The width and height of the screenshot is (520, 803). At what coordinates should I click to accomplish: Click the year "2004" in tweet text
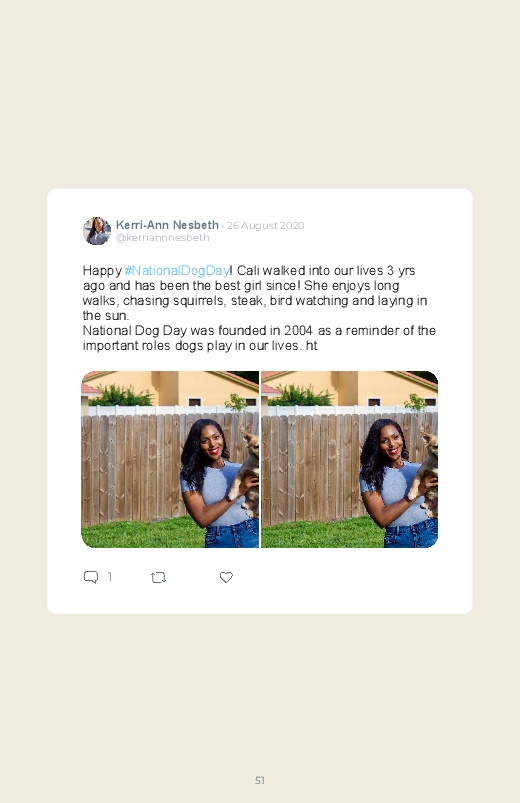(298, 331)
